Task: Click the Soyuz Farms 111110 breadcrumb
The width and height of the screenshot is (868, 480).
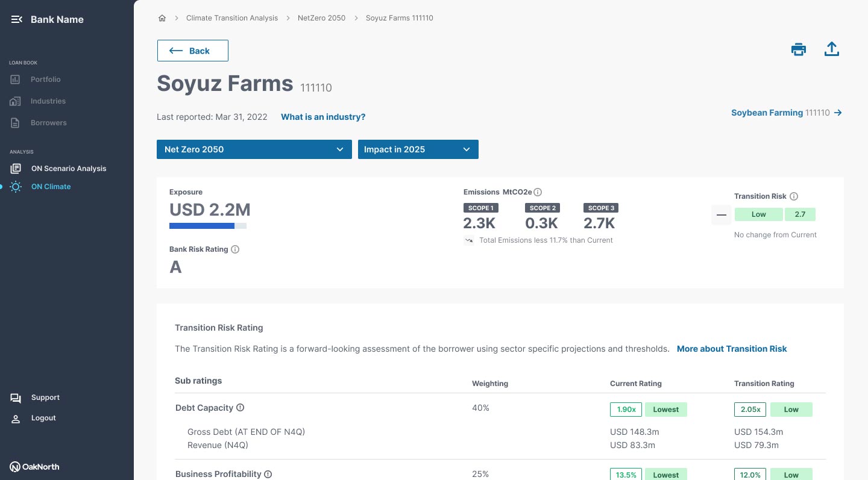Action: tap(400, 18)
